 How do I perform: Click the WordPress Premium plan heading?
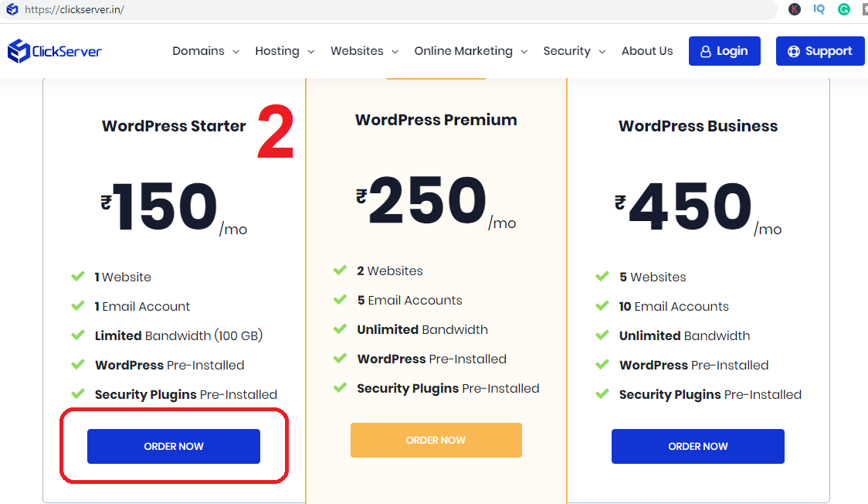click(x=436, y=120)
